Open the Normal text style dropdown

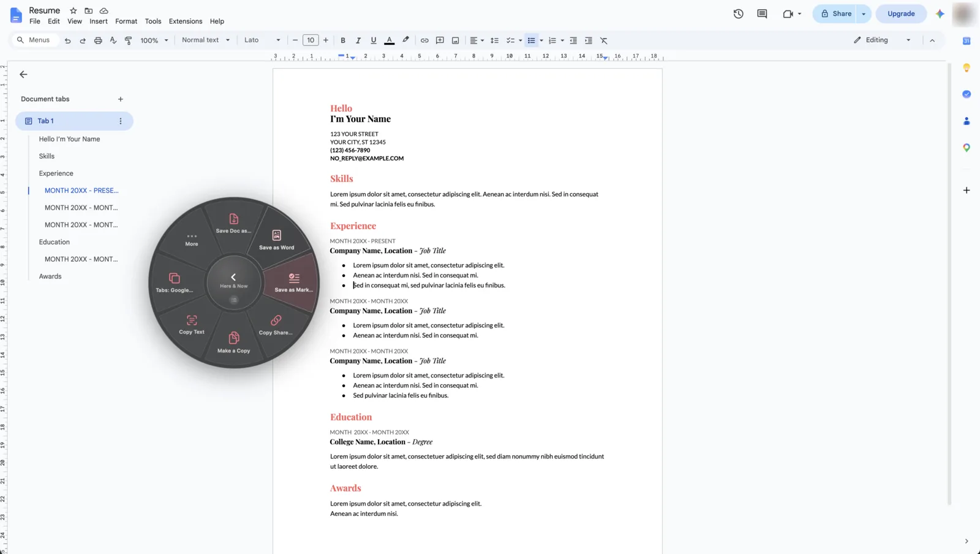(206, 40)
